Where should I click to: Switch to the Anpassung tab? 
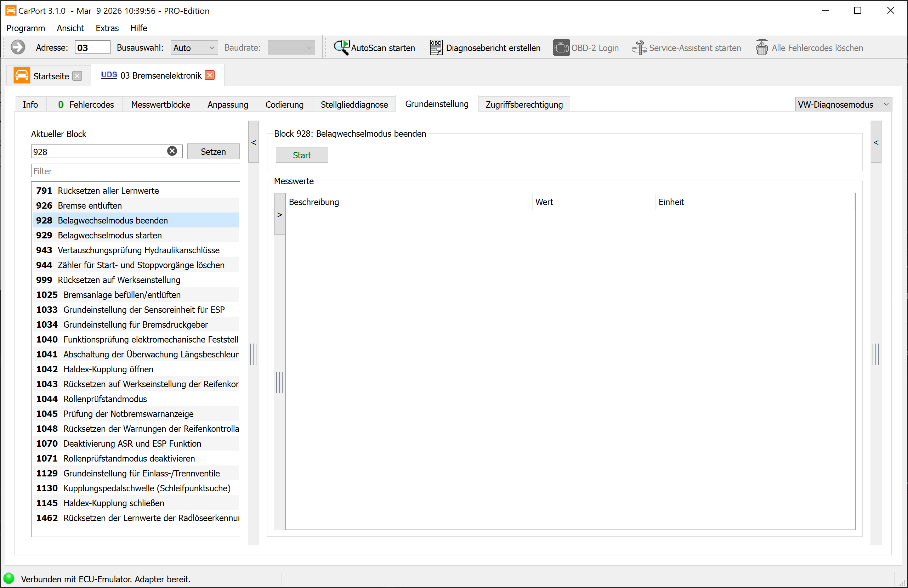pyautogui.click(x=228, y=104)
